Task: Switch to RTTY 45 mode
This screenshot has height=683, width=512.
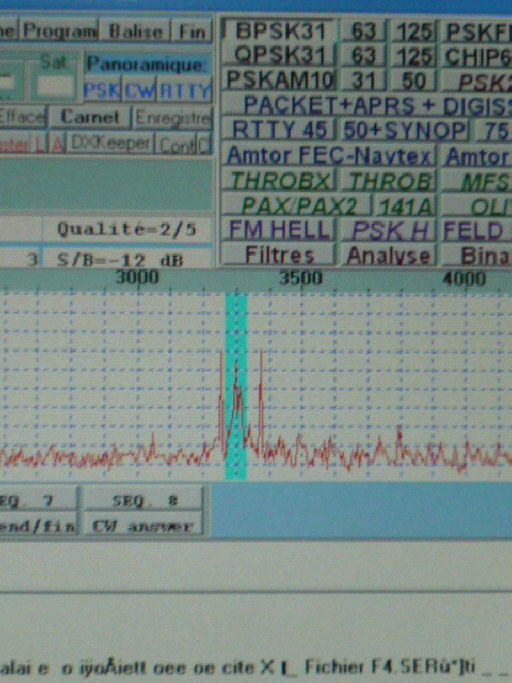Action: point(279,130)
